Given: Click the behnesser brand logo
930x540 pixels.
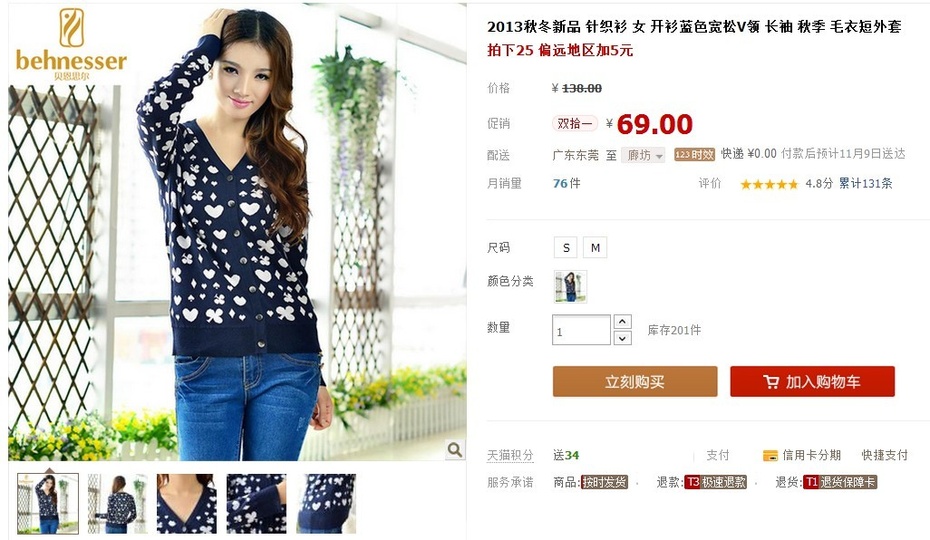Looking at the screenshot, I should tap(71, 45).
